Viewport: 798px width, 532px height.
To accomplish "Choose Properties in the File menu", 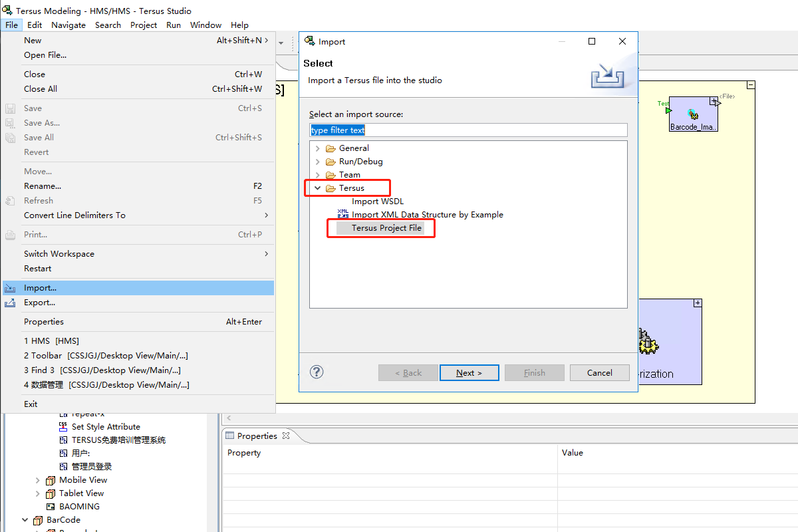I will 138,322.
